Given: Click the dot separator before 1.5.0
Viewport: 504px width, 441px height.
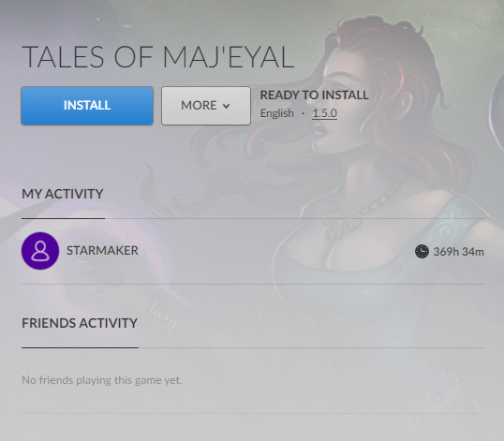Looking at the screenshot, I should pyautogui.click(x=303, y=113).
